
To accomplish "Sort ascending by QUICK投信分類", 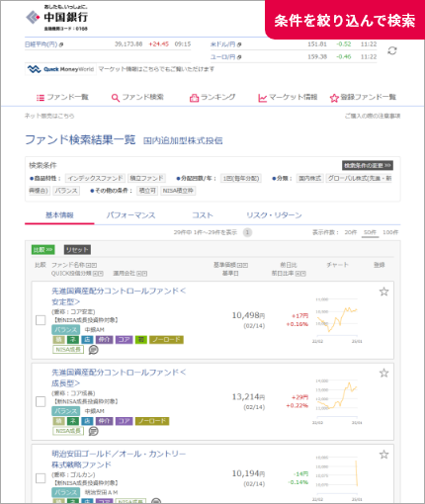I will 95,274.
